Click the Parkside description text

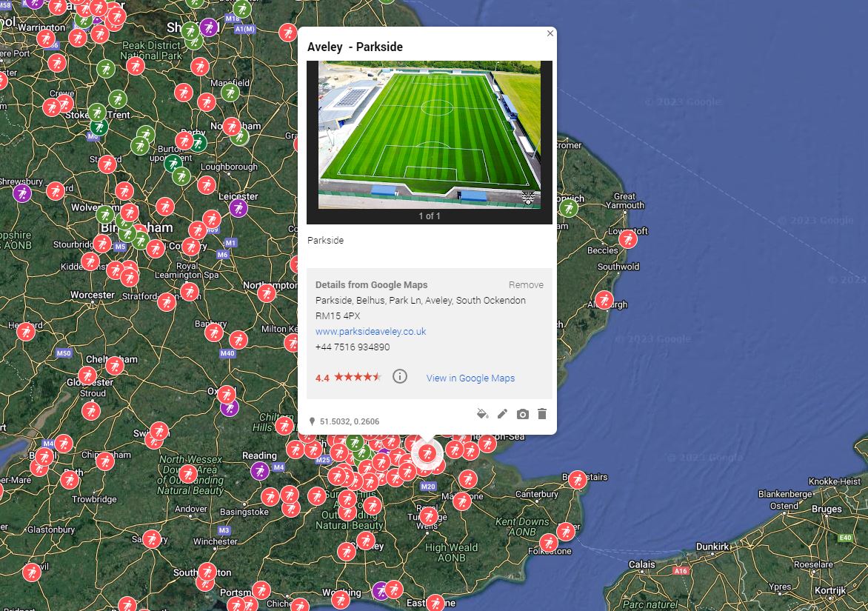326,240
